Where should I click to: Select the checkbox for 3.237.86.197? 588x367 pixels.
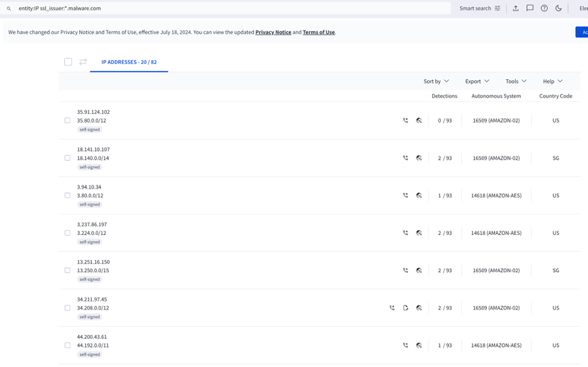(x=67, y=233)
